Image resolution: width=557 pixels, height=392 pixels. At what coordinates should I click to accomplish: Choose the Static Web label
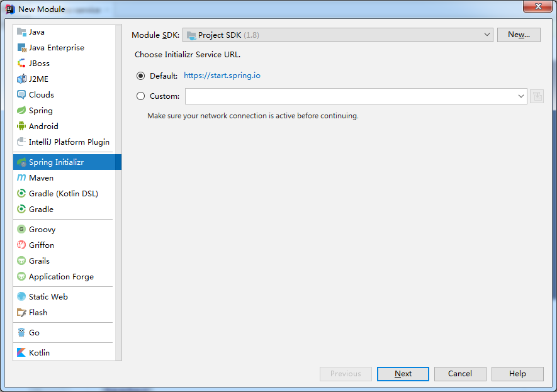pyautogui.click(x=48, y=297)
